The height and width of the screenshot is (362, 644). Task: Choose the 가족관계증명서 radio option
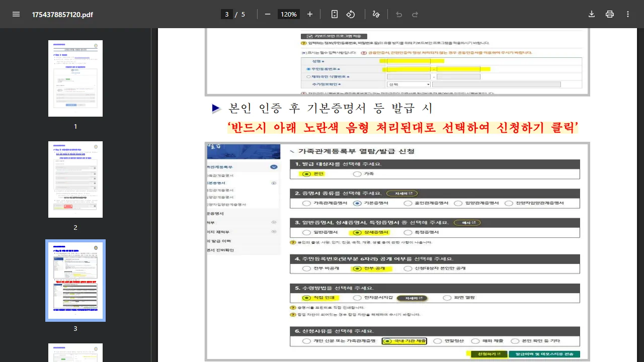pyautogui.click(x=306, y=203)
